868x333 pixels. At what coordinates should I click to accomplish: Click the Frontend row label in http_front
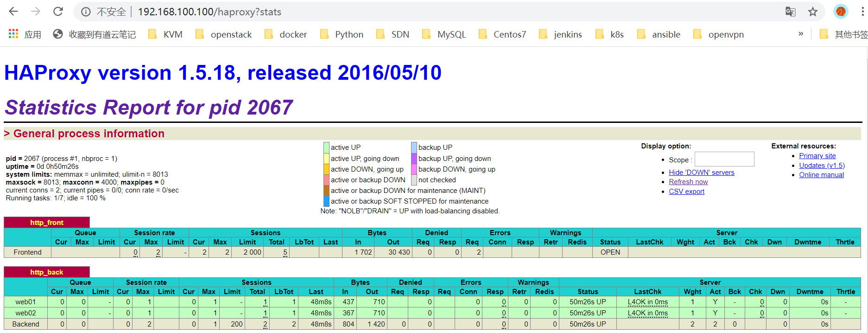pyautogui.click(x=27, y=252)
